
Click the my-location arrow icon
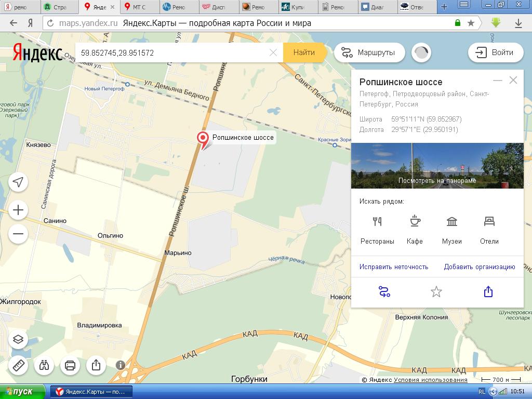(x=18, y=182)
